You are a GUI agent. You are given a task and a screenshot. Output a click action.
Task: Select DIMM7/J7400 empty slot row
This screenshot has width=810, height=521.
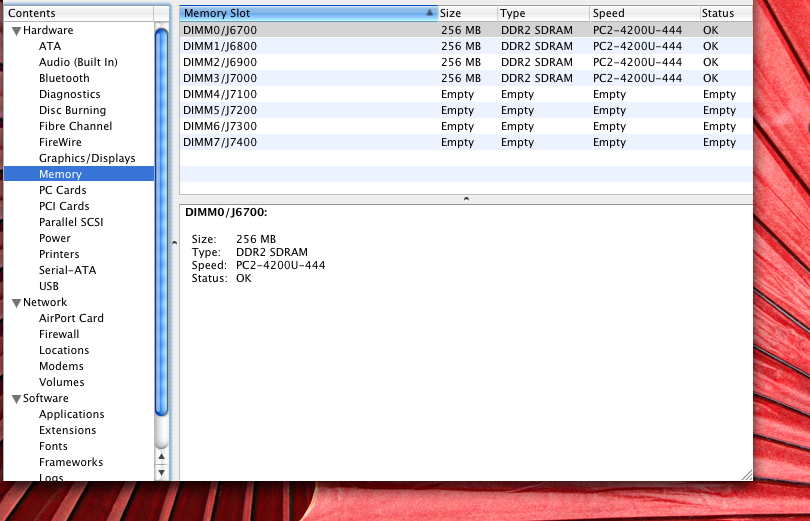466,142
